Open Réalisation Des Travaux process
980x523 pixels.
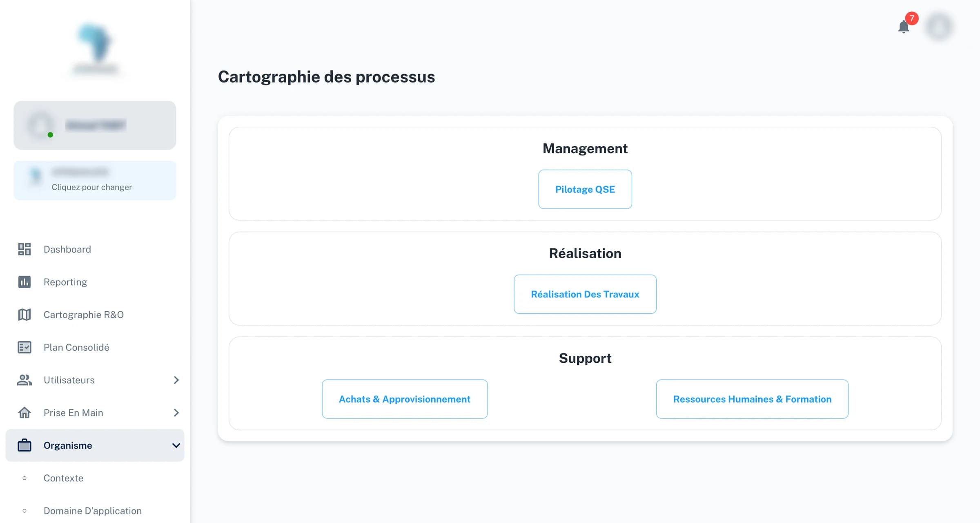pyautogui.click(x=585, y=294)
